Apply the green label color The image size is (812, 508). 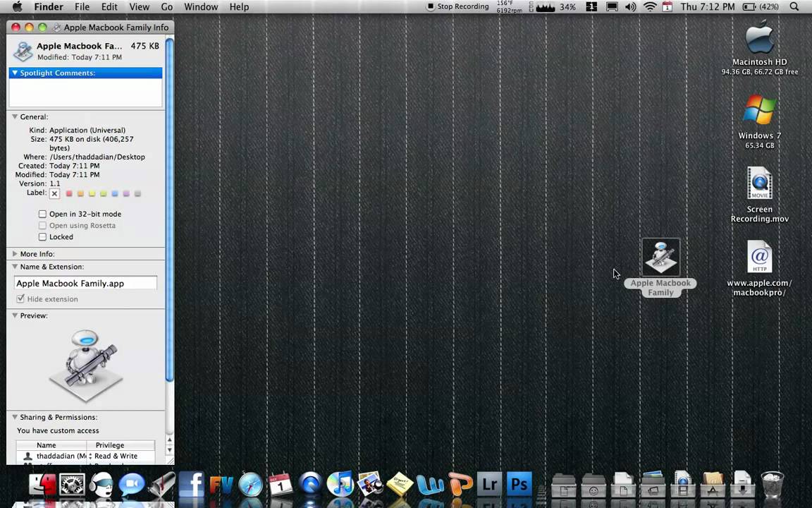click(x=103, y=193)
